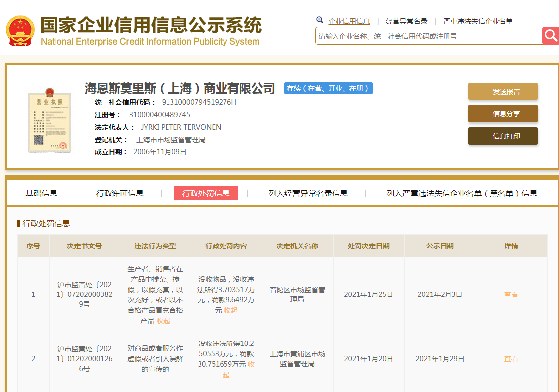Select the 行政处罚信息 tab

click(206, 193)
